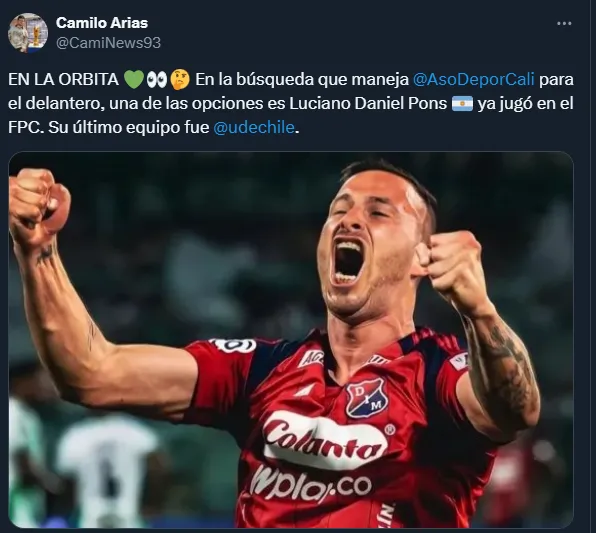596x533 pixels.
Task: Click the Camilo Arias display name
Action: 102,23
